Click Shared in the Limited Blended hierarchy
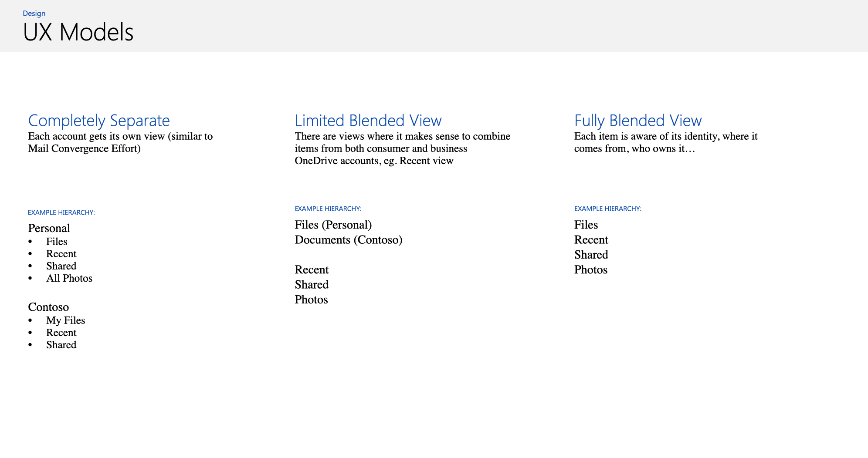This screenshot has width=868, height=458. 312,285
